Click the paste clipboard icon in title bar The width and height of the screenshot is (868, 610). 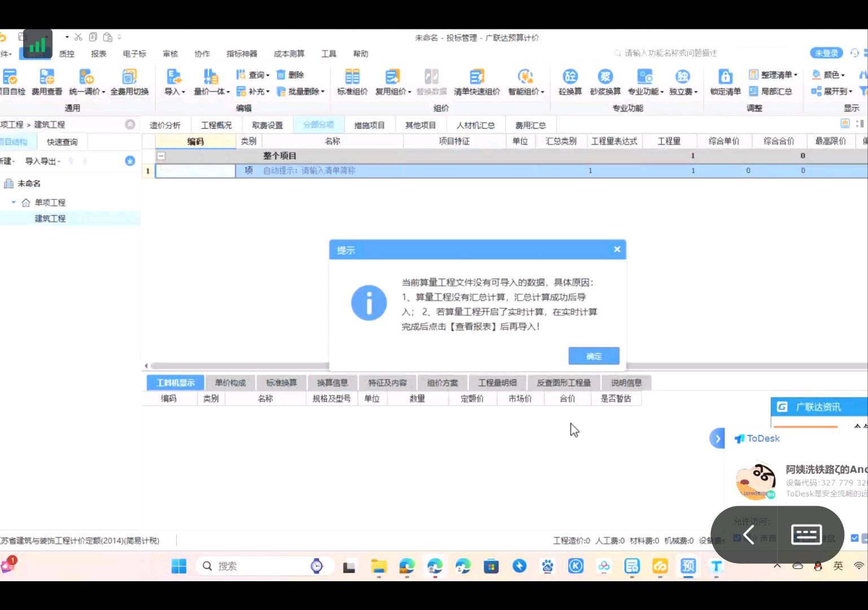107,37
